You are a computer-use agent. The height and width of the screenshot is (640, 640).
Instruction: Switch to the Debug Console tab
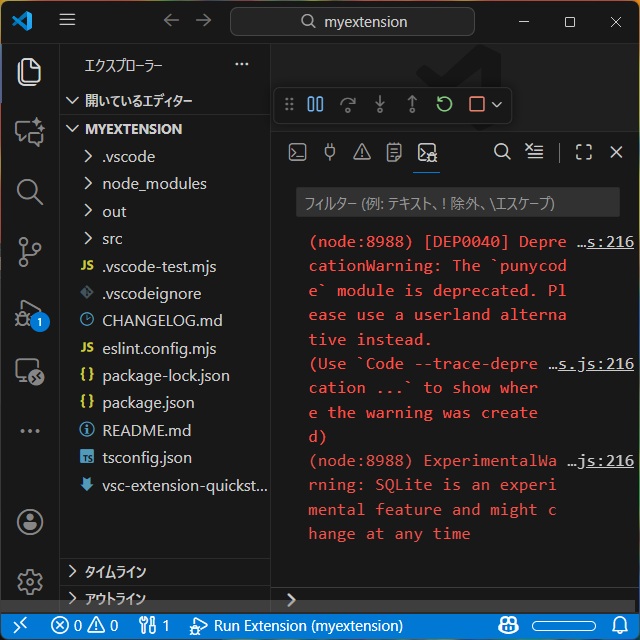pyautogui.click(x=427, y=152)
